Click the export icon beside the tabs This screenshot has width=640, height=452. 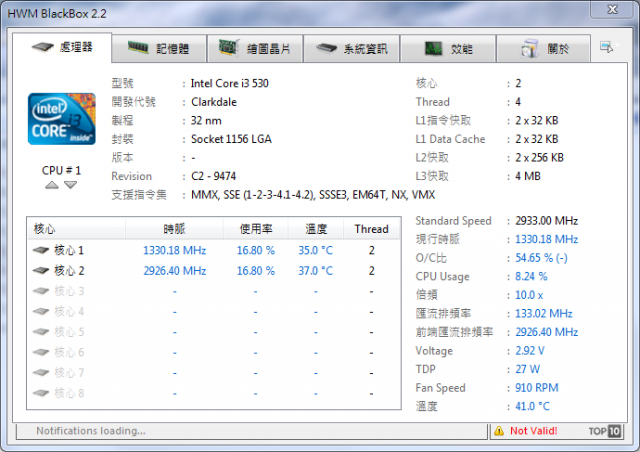[x=607, y=47]
